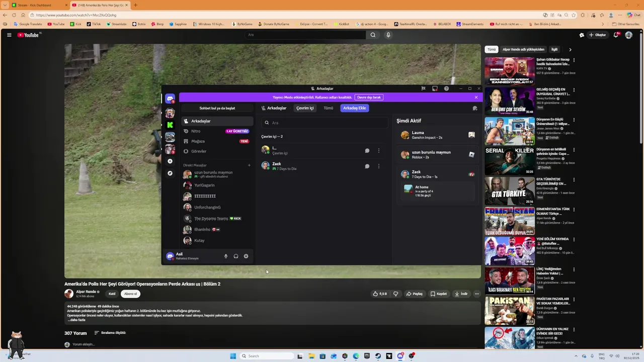This screenshot has height=362, width=644.
Task: Show more chips with right arrow
Action: click(570, 50)
